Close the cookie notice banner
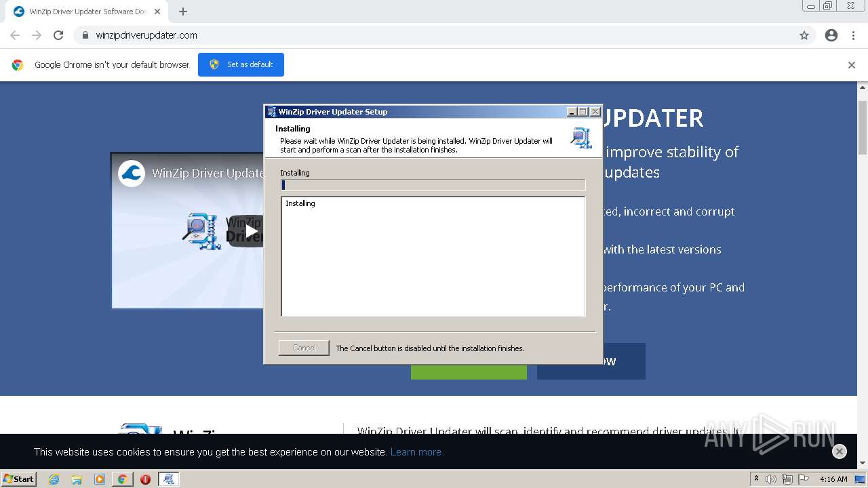This screenshot has height=488, width=868. [840, 451]
